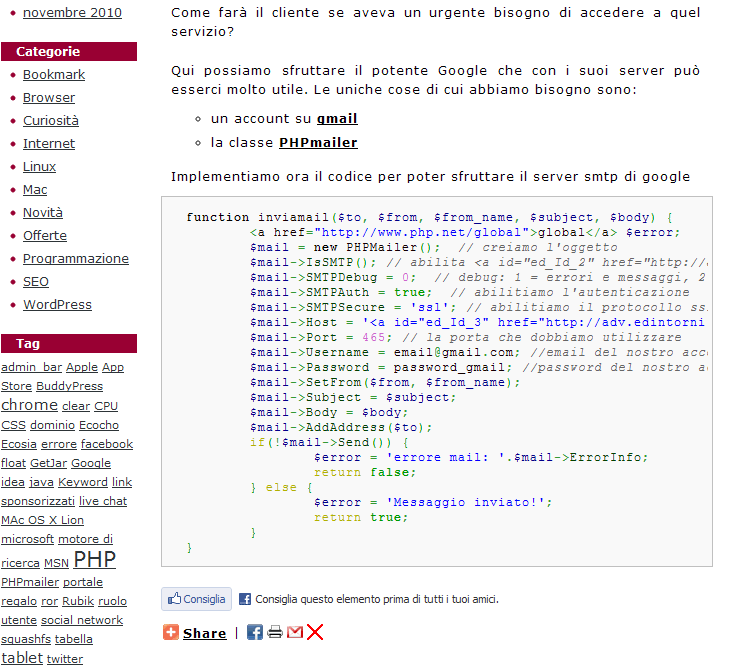Screen dimensions: 756x672
Task: Select the float tag
Action: point(14,463)
